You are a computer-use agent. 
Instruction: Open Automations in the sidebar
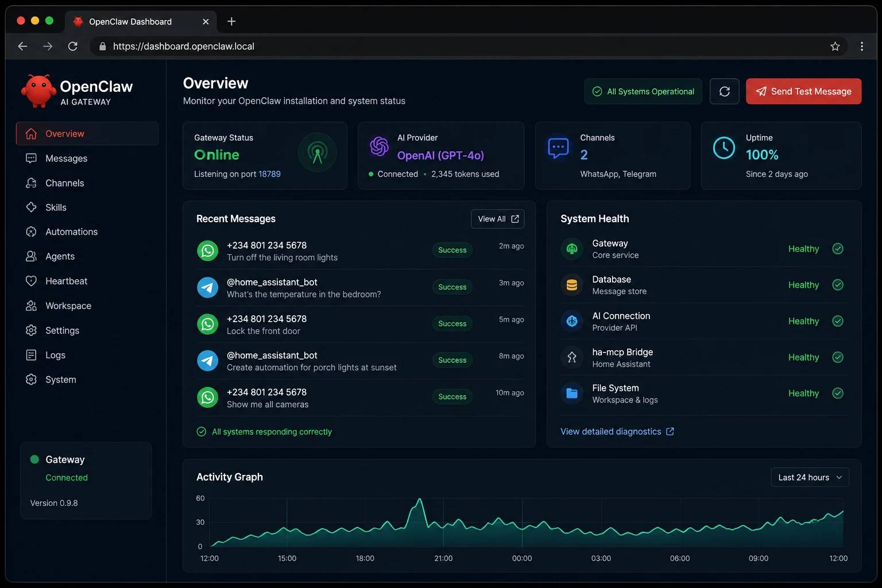click(x=87, y=232)
